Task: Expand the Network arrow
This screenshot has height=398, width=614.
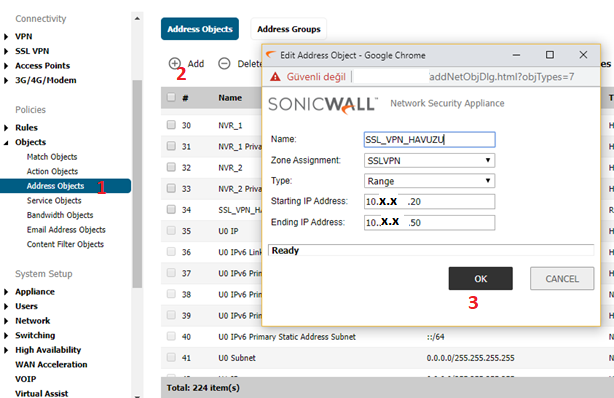Action: click(x=6, y=321)
